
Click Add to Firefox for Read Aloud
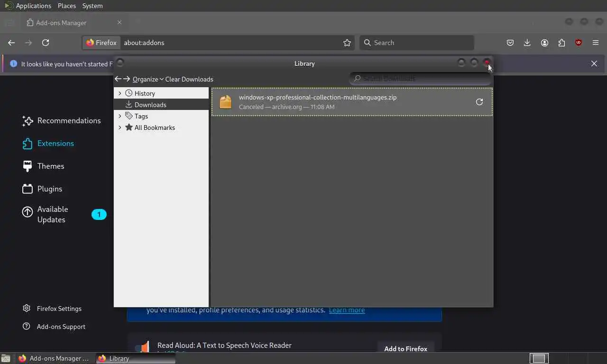coord(405,349)
